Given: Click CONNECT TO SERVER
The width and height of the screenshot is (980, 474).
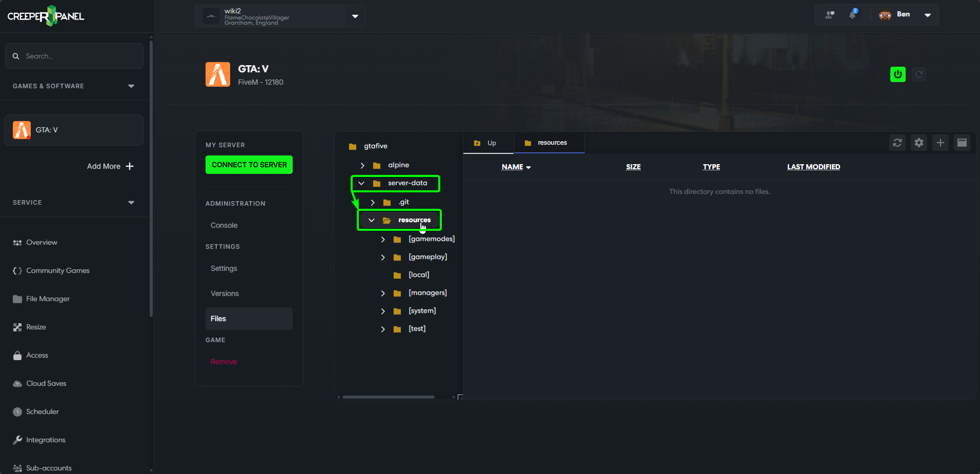Looking at the screenshot, I should click(249, 165).
